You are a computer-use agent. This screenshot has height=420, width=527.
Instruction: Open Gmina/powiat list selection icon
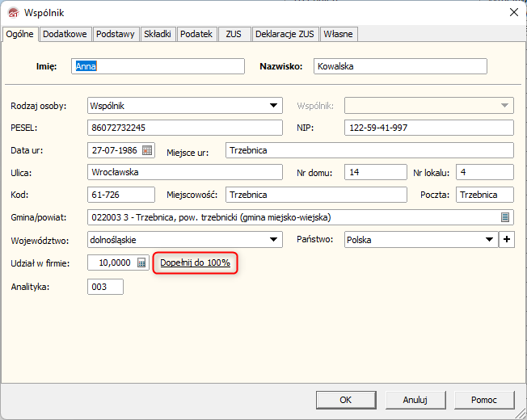(x=505, y=217)
